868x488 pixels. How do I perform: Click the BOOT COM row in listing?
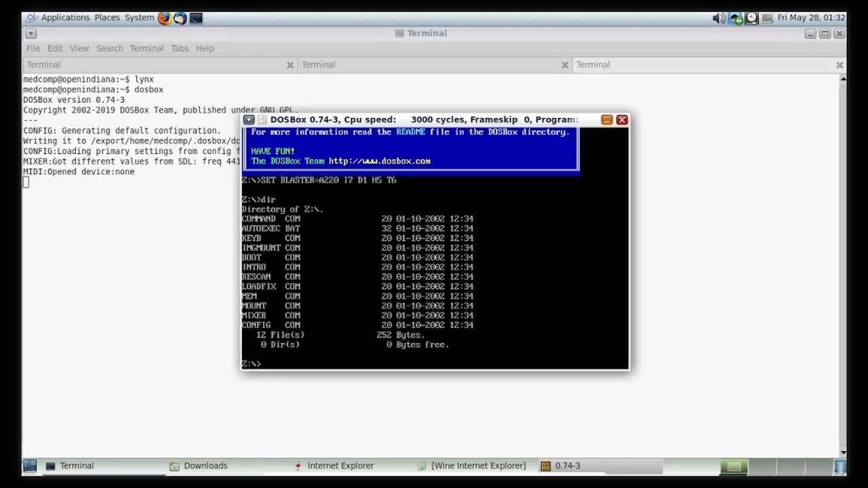[357, 258]
